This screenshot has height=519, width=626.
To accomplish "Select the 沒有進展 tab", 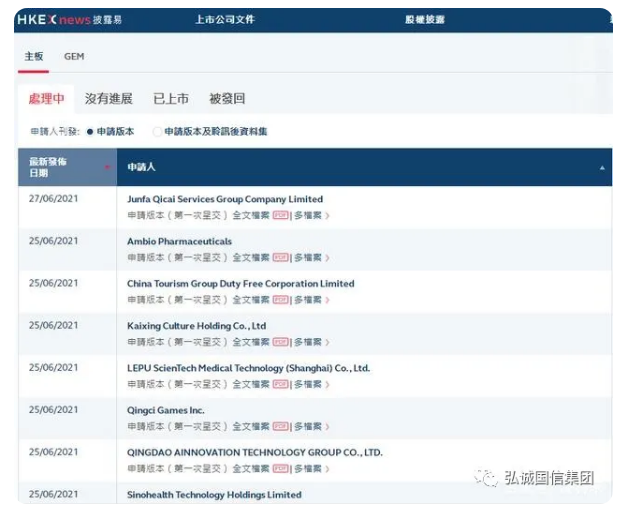I will (x=109, y=99).
